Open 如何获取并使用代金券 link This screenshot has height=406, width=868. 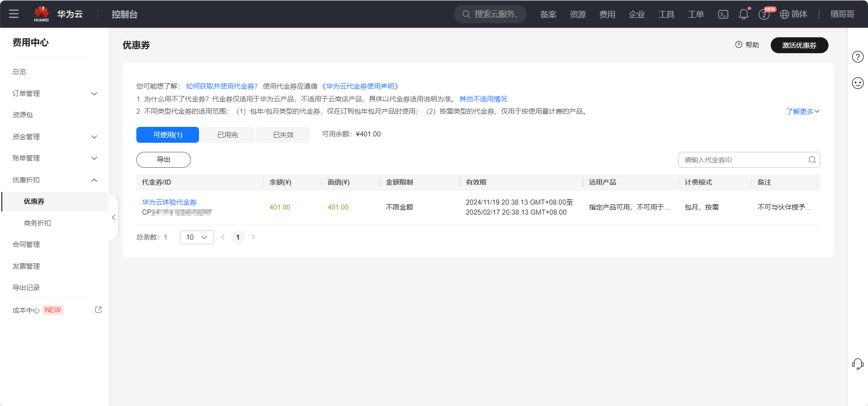tap(222, 86)
